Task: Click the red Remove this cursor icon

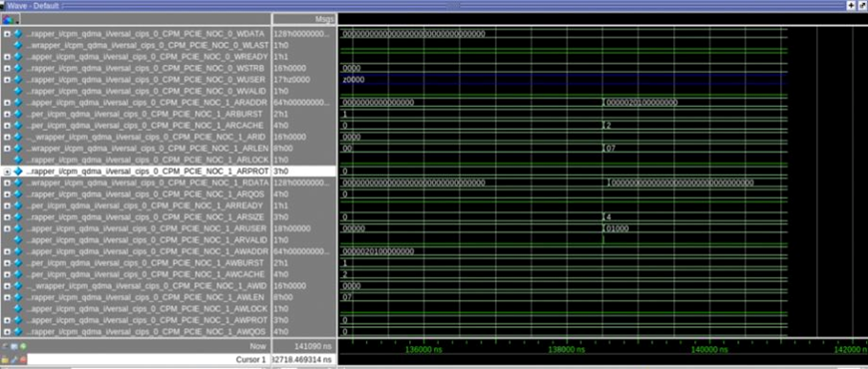Action: (23, 360)
